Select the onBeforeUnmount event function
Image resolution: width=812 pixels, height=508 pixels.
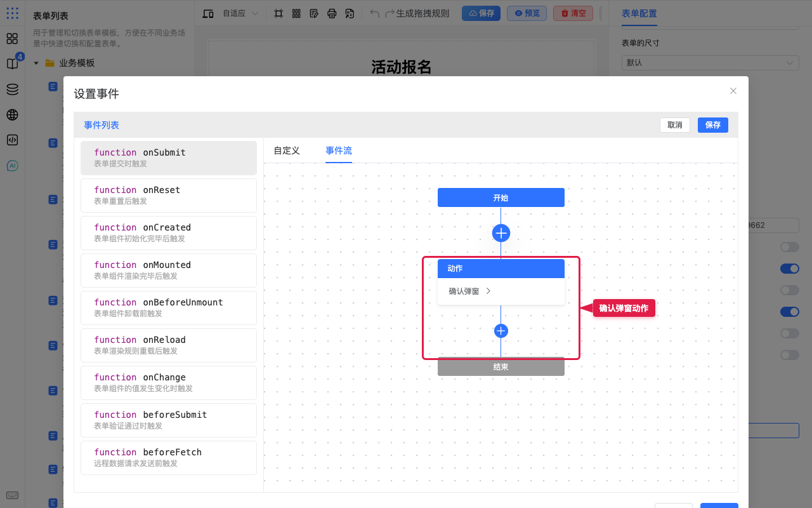click(x=169, y=308)
